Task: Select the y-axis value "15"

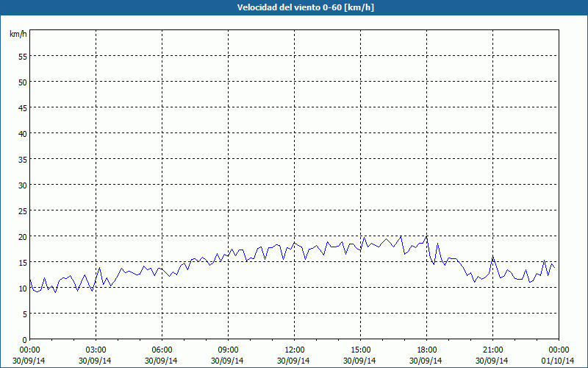Action: coord(23,263)
